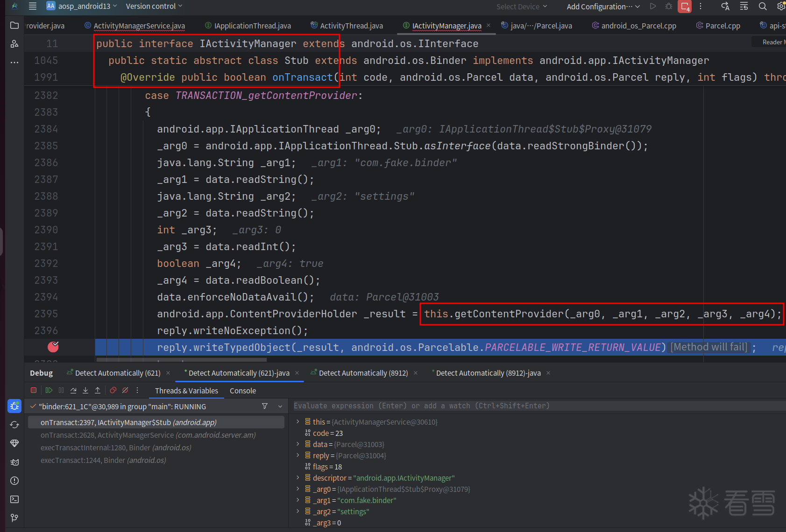
Task: Step over the current line
Action: click(73, 390)
